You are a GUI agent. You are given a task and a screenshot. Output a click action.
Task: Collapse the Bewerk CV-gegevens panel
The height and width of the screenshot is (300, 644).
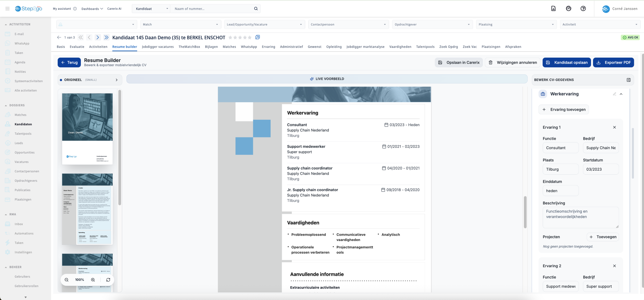click(x=629, y=80)
